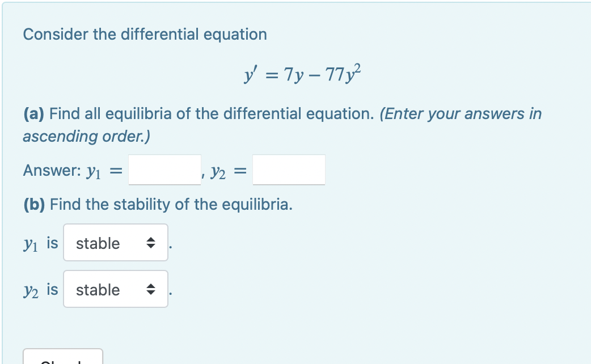The width and height of the screenshot is (591, 364).
Task: Select the first equilibrium answer field
Action: point(164,169)
